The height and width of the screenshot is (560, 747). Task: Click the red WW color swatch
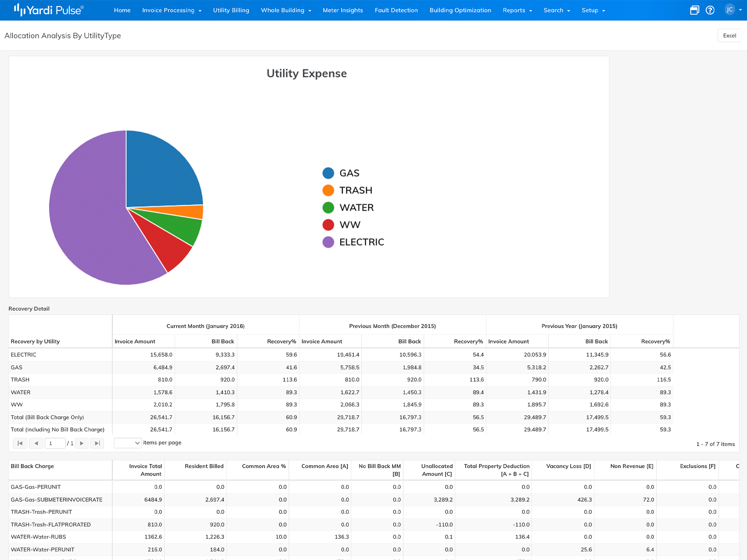pyautogui.click(x=328, y=224)
